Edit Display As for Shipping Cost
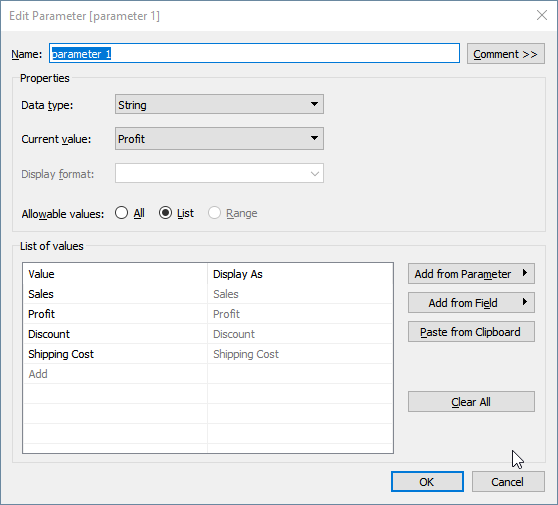Screen dimensions: 558x505 pos(300,354)
